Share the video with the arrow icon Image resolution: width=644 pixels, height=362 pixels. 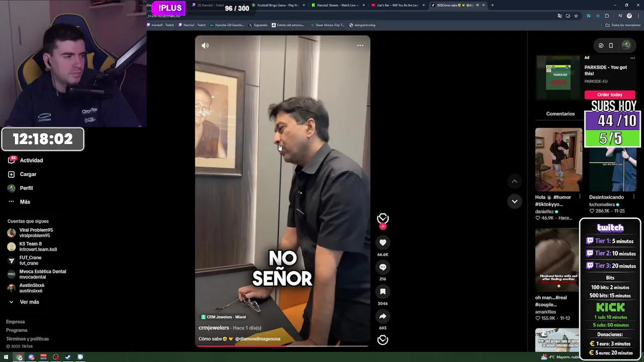(x=383, y=316)
